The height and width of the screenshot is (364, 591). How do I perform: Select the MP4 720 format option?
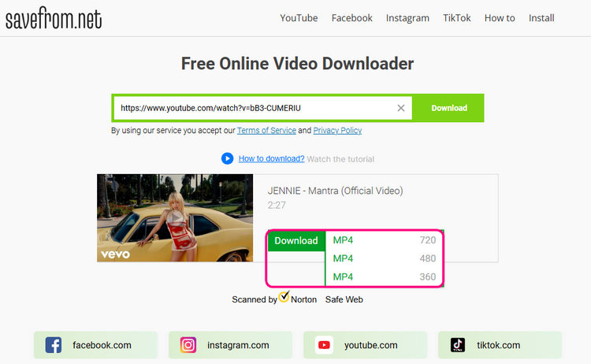(x=384, y=240)
